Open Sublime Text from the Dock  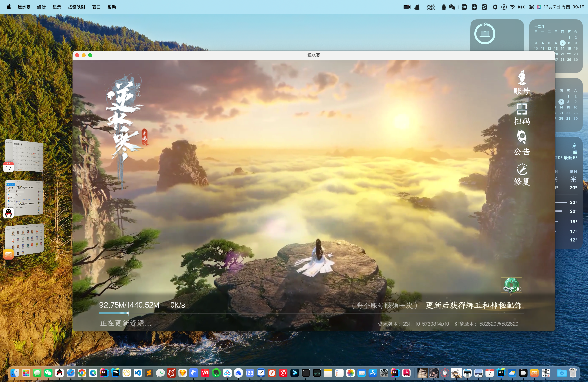pos(149,373)
